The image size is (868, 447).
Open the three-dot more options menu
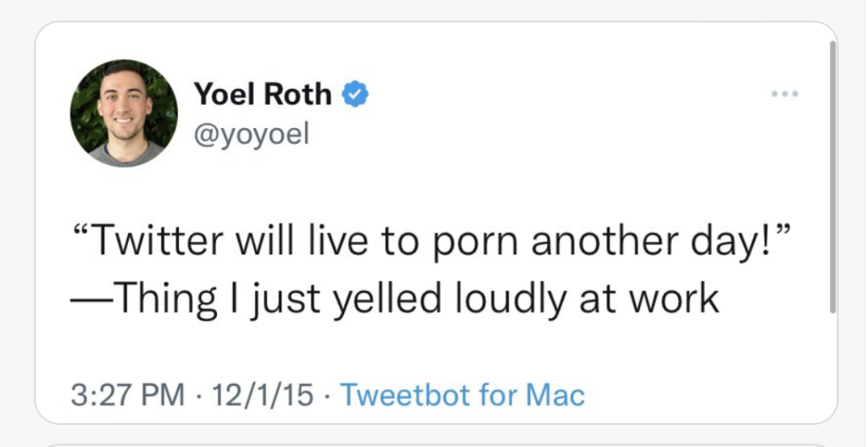(786, 93)
